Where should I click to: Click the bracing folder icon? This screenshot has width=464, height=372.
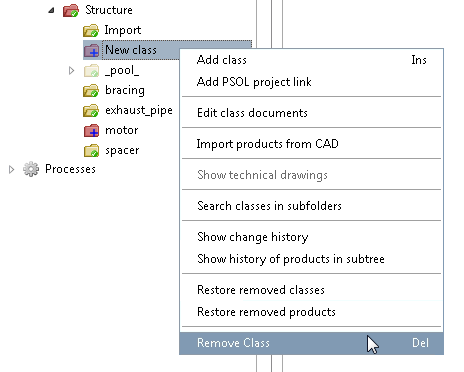(x=91, y=91)
